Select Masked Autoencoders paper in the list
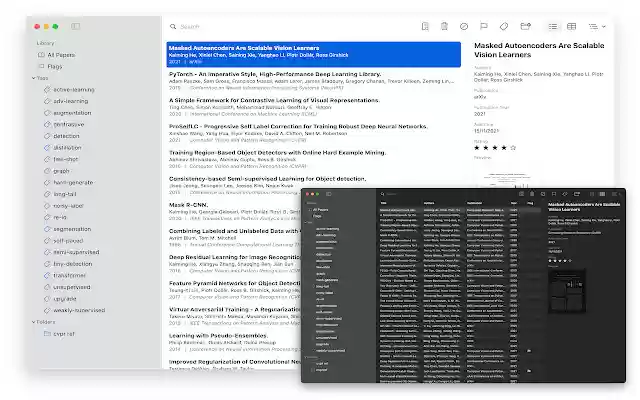This screenshot has height=400, width=640. [313, 54]
